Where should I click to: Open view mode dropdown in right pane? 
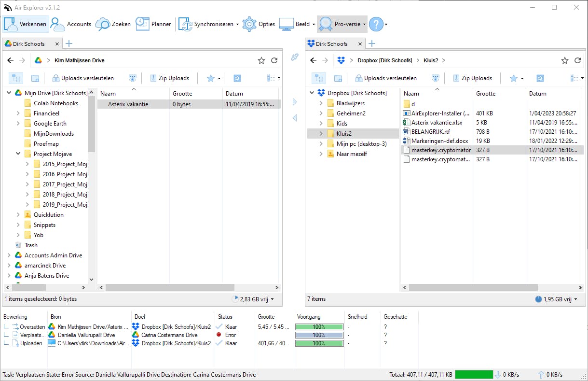577,78
